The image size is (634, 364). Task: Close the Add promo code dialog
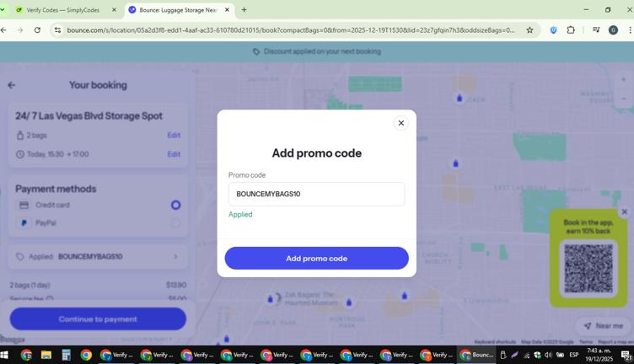(400, 123)
